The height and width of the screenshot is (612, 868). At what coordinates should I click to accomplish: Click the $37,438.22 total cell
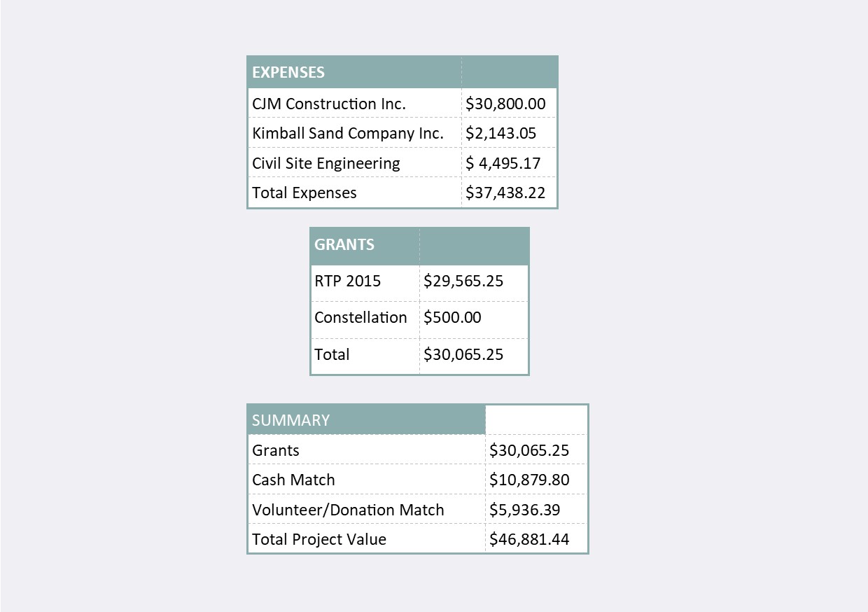point(505,193)
